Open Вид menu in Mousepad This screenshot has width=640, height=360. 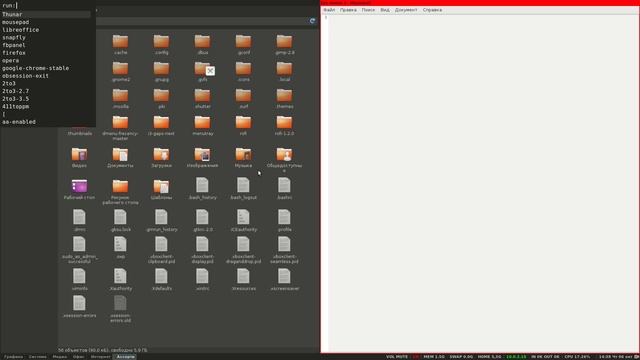click(385, 10)
